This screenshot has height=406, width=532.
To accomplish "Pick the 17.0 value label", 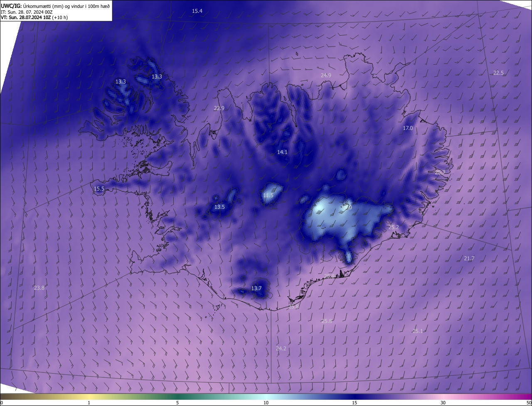I will [408, 128].
